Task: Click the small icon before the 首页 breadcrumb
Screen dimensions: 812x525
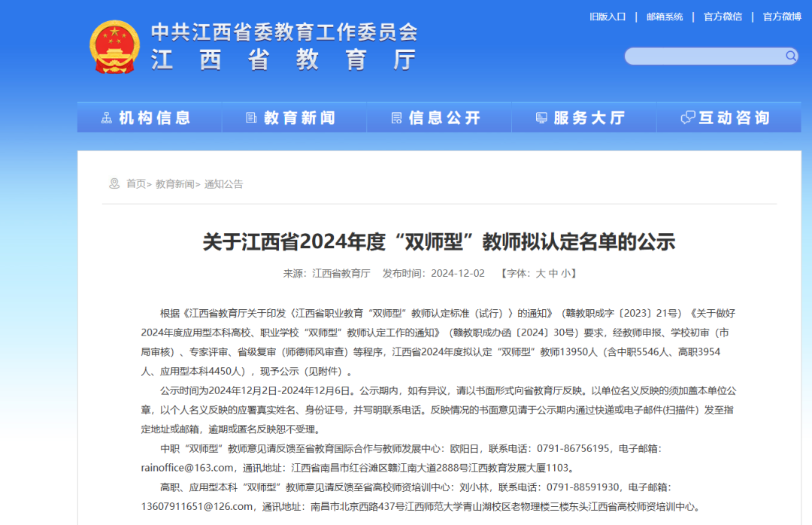Action: [114, 184]
